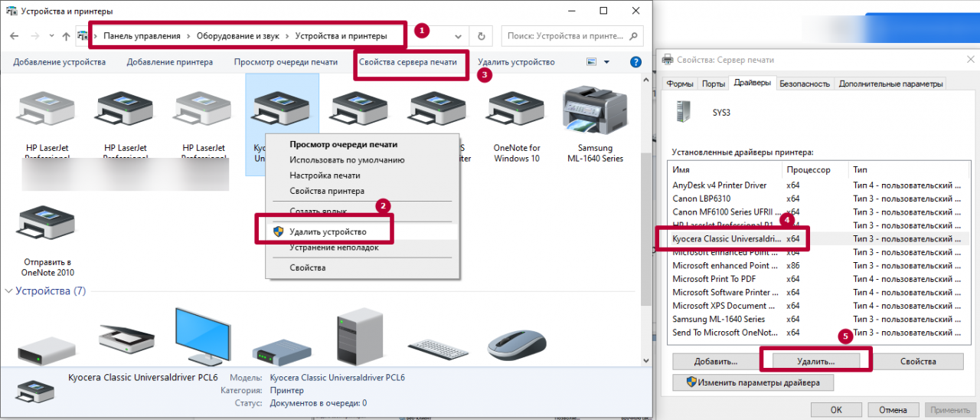Select the flatbed scanner device icon
This screenshot has height=420, width=980.
point(126,340)
